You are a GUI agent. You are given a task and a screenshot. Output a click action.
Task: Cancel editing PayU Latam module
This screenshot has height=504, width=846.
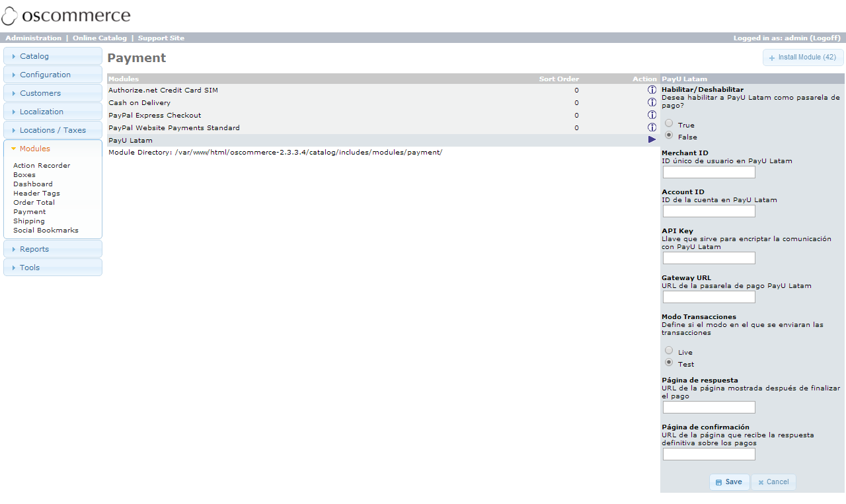tap(773, 482)
